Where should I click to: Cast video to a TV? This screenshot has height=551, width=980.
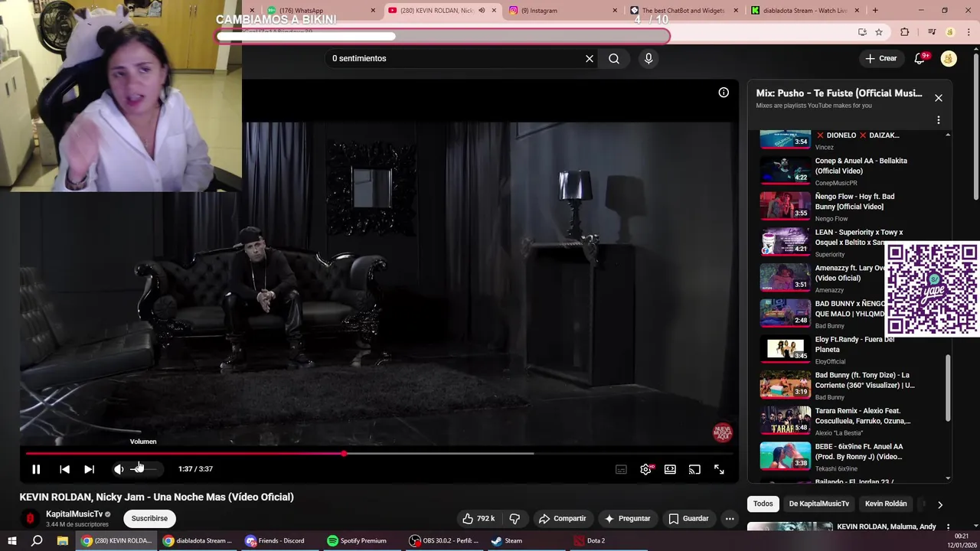pyautogui.click(x=694, y=469)
